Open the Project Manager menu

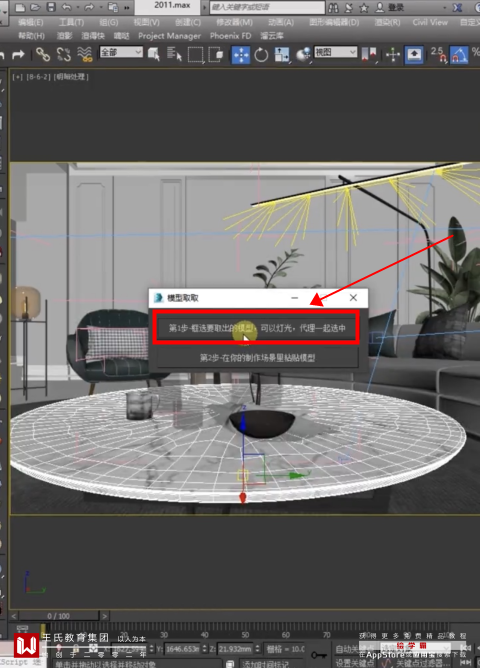169,36
